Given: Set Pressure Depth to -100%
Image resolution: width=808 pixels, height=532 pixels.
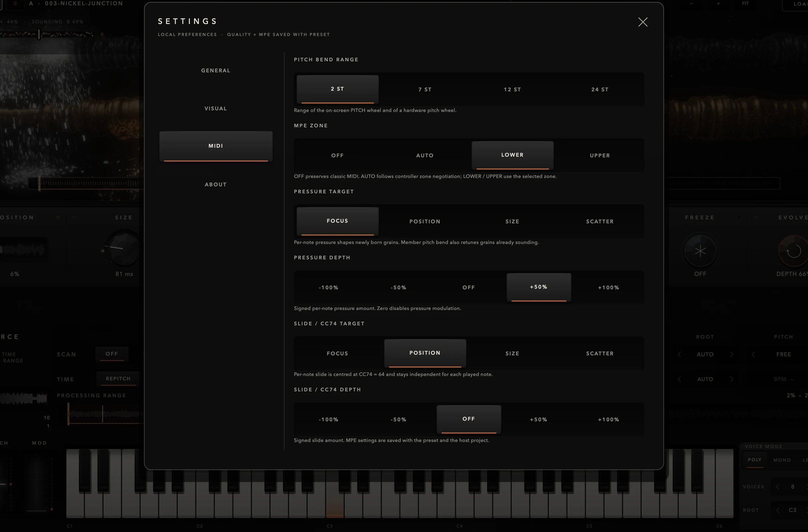Looking at the screenshot, I should pos(329,287).
